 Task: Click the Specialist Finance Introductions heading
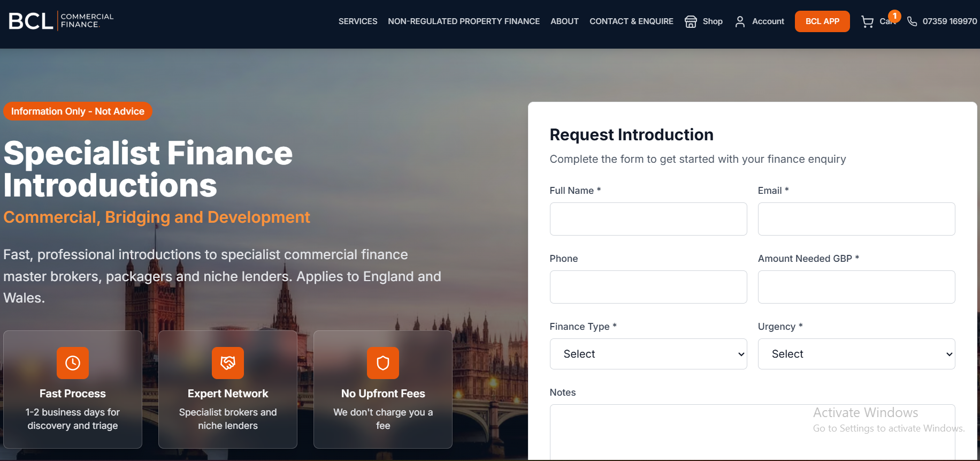(148, 169)
